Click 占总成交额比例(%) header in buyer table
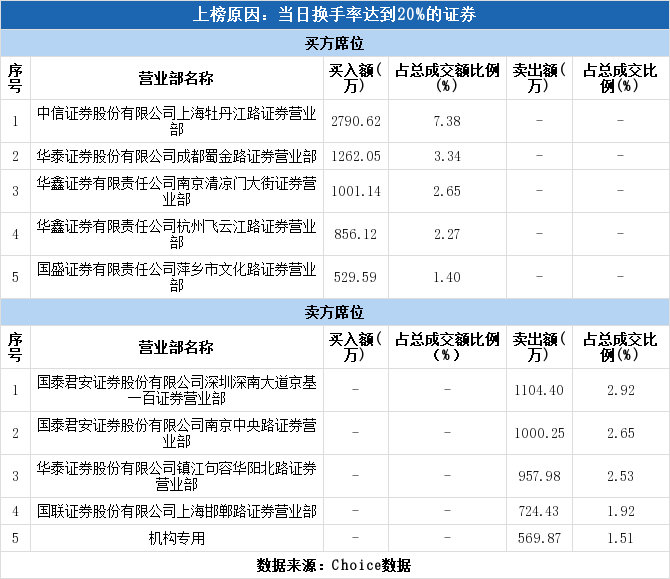Viewport: 670px width, 579px height. point(447,78)
